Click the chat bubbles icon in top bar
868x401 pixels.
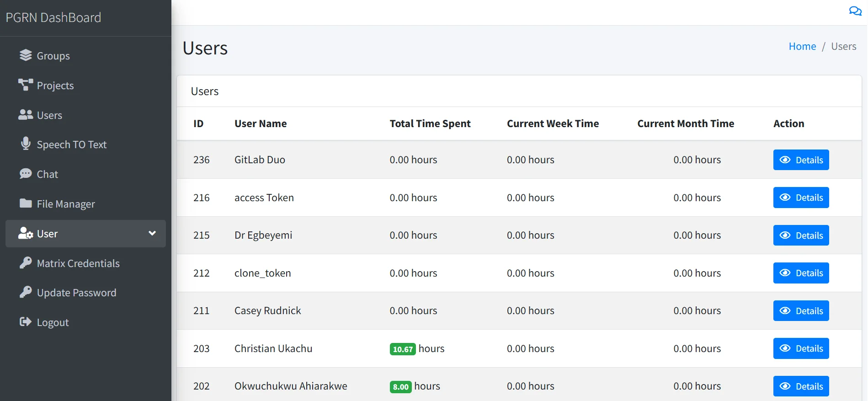click(855, 11)
